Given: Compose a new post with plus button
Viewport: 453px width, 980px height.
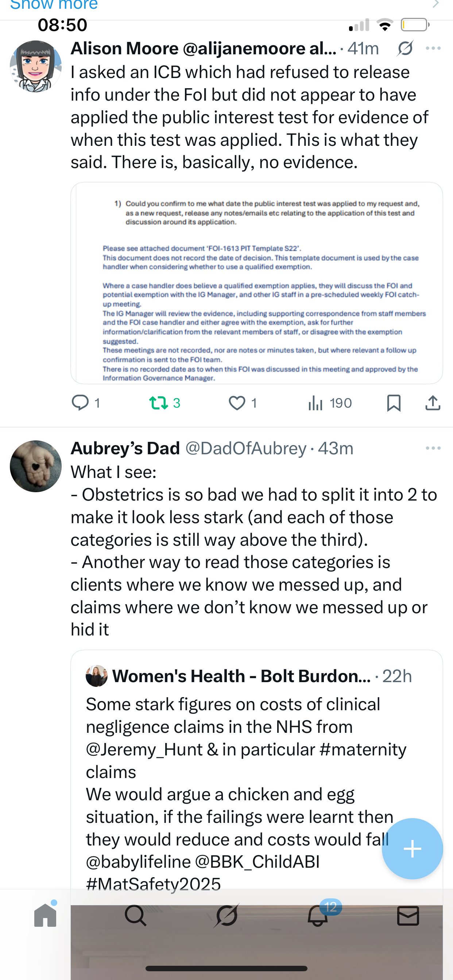Looking at the screenshot, I should pos(412,849).
